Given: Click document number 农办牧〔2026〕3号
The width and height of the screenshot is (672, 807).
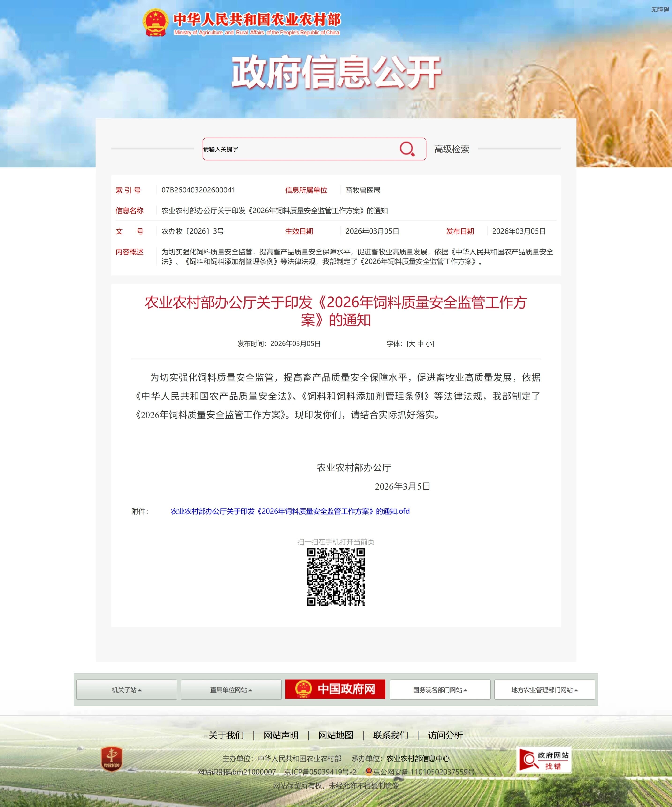Looking at the screenshot, I should tap(192, 231).
